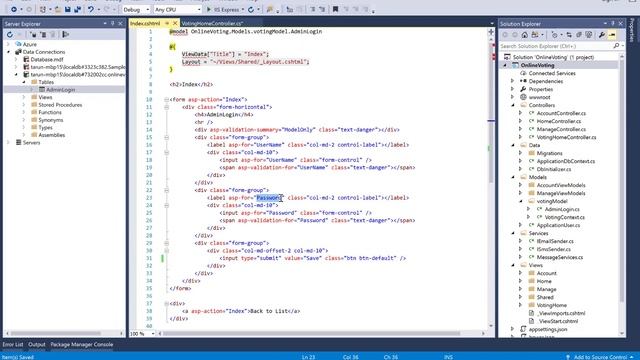Select Database.mdf in Server Explorer
The image size is (640, 360).
point(47,59)
